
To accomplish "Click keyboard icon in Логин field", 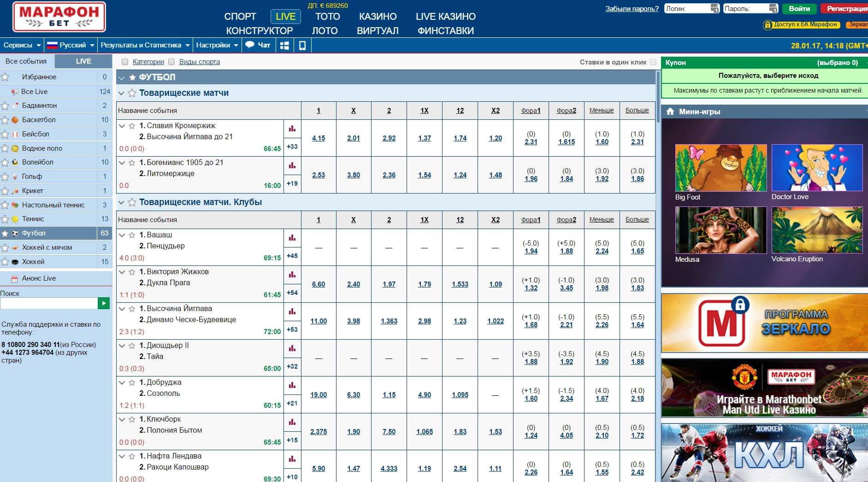I will coord(714,8).
